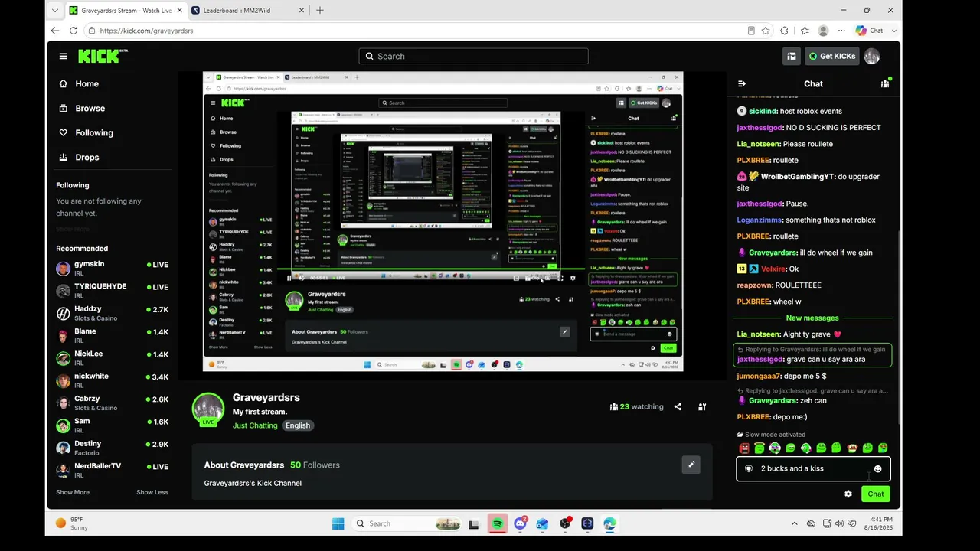980x551 pixels.
Task: Expand the Copilot Chat dropdown arrow
Action: pyautogui.click(x=893, y=31)
